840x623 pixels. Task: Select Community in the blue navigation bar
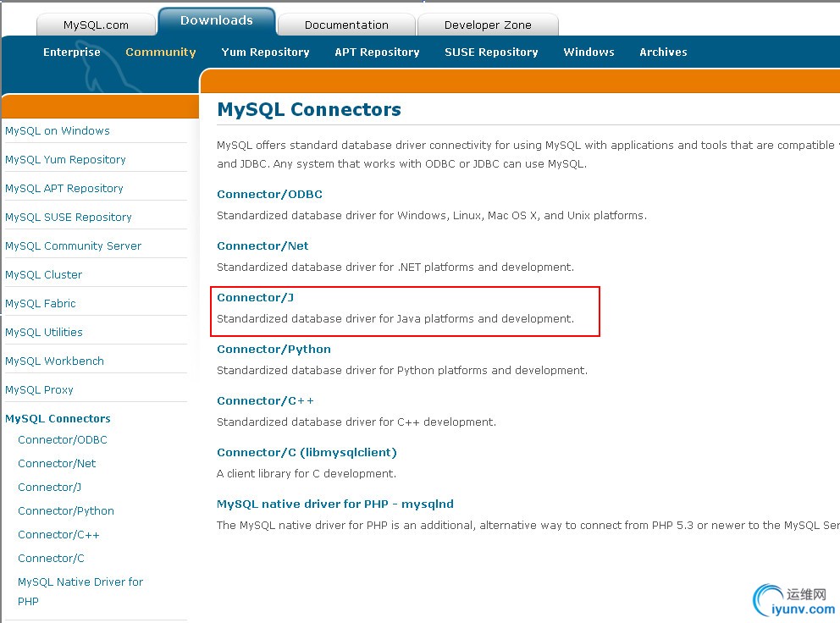161,52
